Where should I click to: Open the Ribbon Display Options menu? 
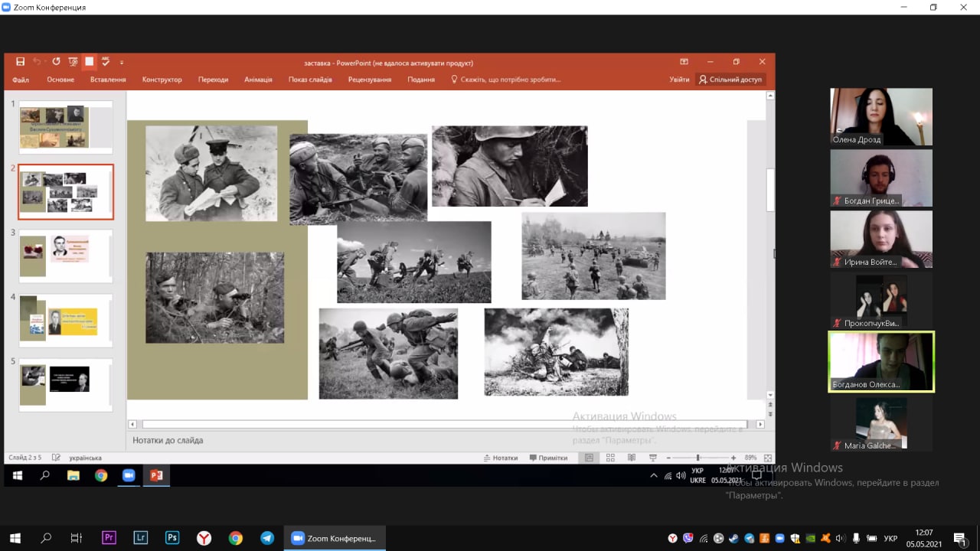click(x=684, y=62)
